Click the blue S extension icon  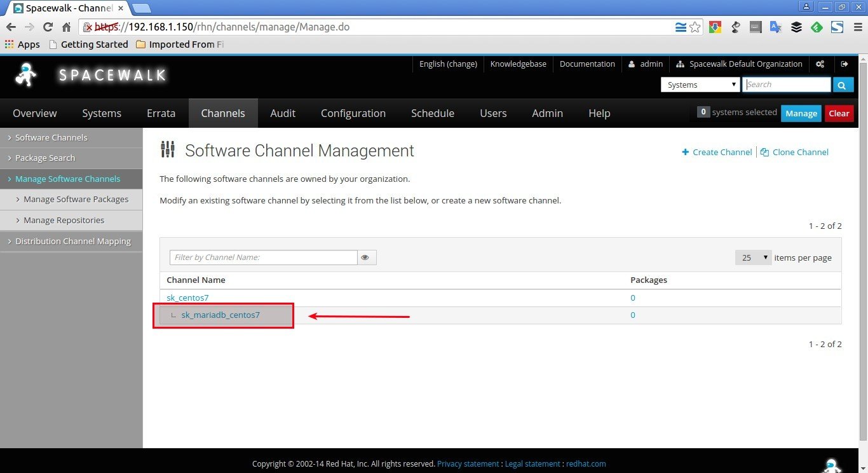click(837, 27)
